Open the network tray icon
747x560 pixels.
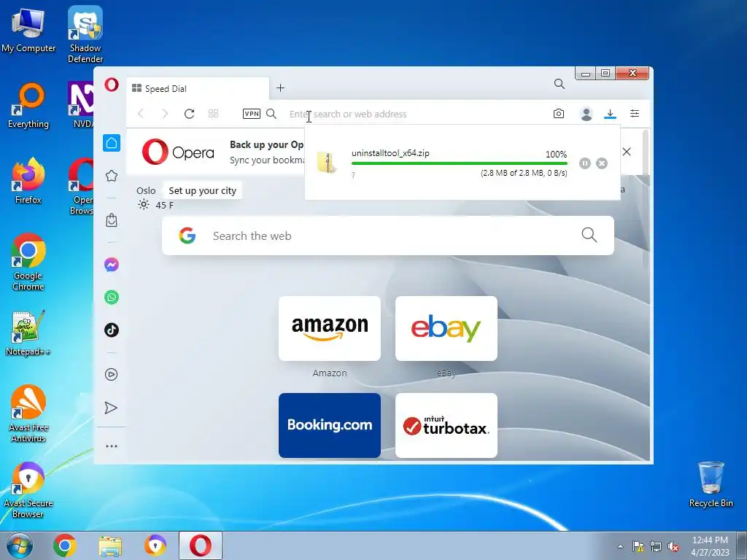tap(656, 546)
